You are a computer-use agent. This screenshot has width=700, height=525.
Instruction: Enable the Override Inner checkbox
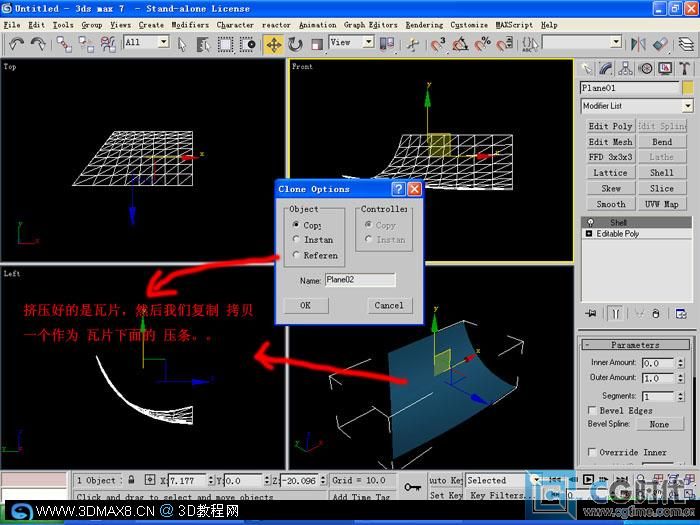592,452
